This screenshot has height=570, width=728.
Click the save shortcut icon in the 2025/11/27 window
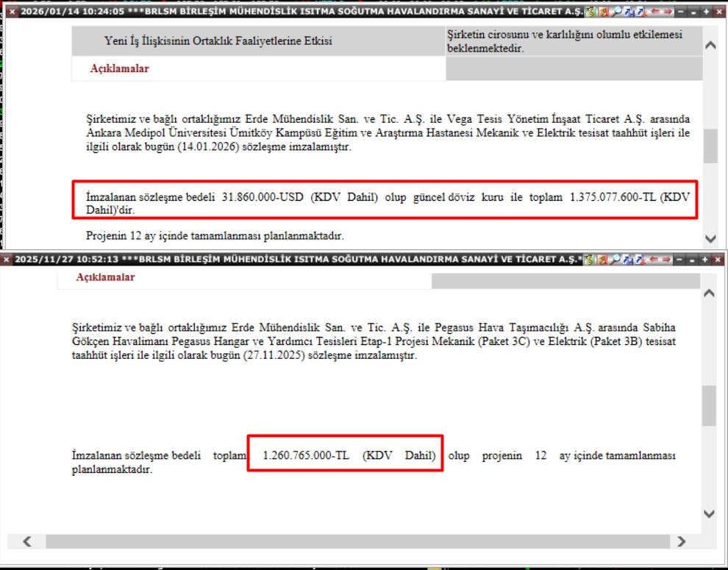(x=628, y=259)
